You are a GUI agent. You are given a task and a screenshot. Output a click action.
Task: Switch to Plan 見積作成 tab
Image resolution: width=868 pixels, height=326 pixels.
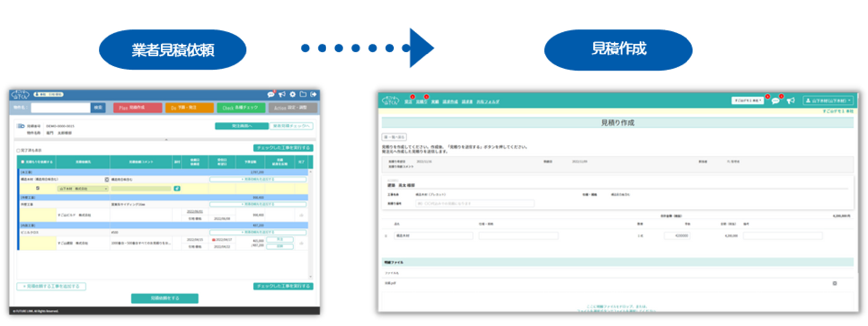tap(137, 108)
